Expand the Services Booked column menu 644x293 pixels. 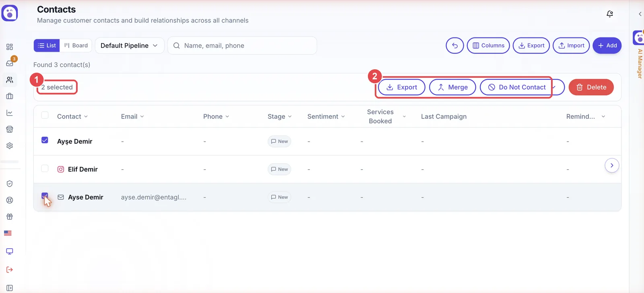[x=404, y=116]
